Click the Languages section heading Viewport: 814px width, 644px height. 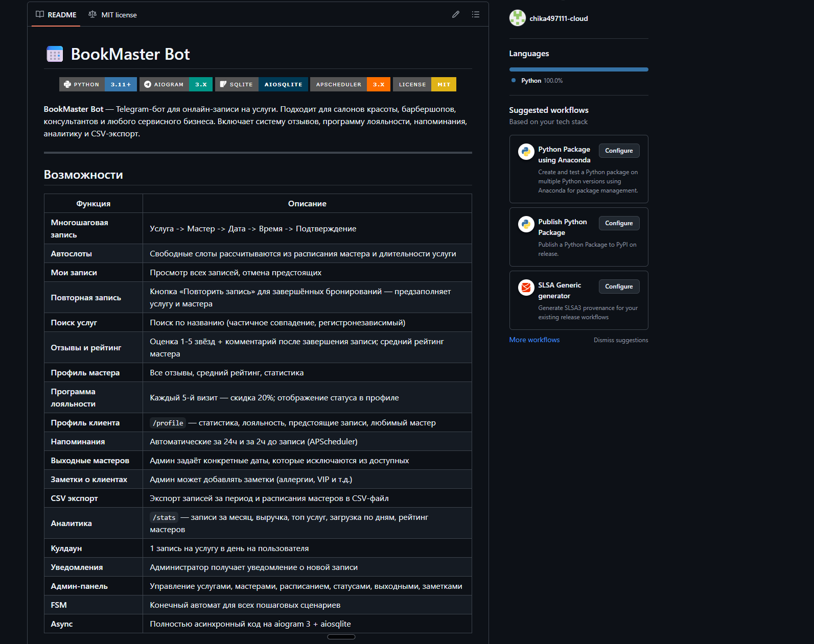click(x=529, y=54)
